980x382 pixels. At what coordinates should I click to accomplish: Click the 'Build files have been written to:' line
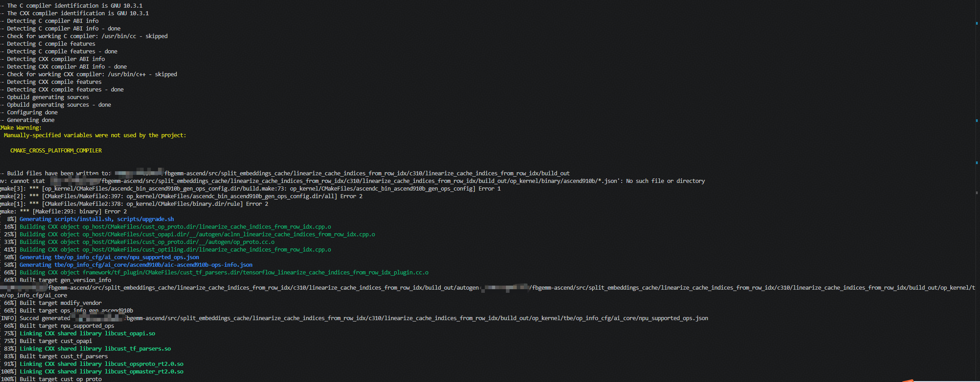pos(285,174)
